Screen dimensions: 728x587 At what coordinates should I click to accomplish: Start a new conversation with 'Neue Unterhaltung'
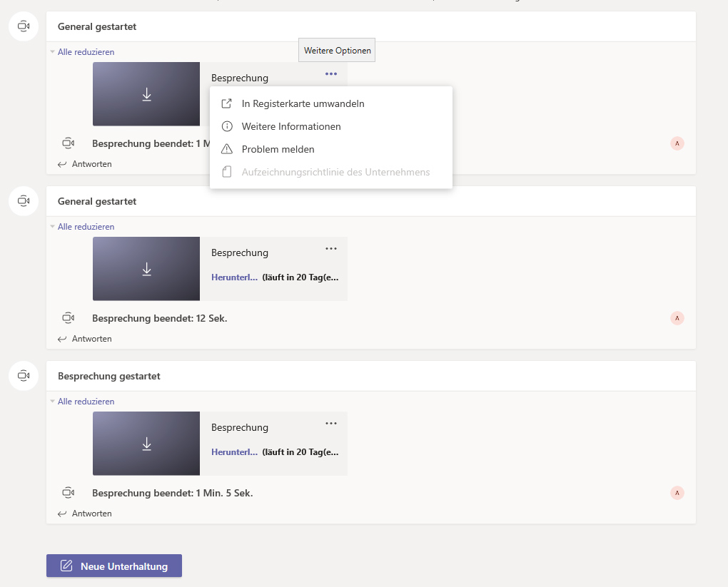tap(114, 566)
